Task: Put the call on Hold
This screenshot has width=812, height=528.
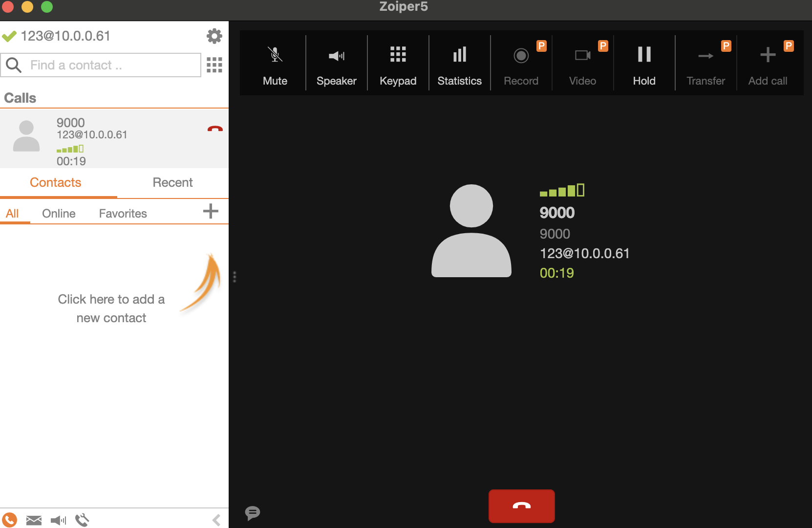Action: (x=644, y=64)
